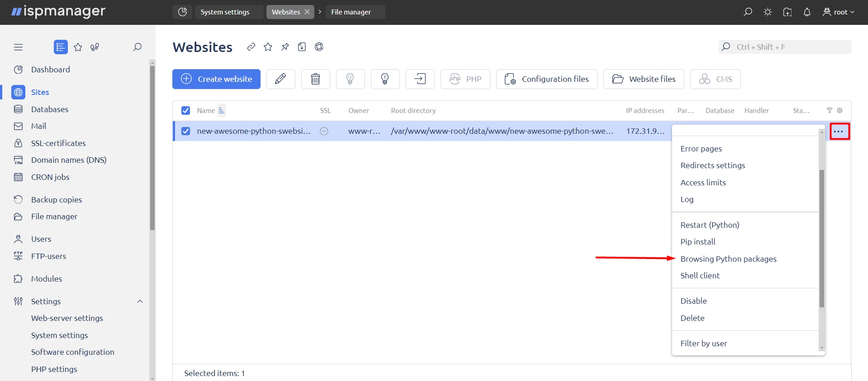
Task: Close the Websites tab
Action: point(307,12)
